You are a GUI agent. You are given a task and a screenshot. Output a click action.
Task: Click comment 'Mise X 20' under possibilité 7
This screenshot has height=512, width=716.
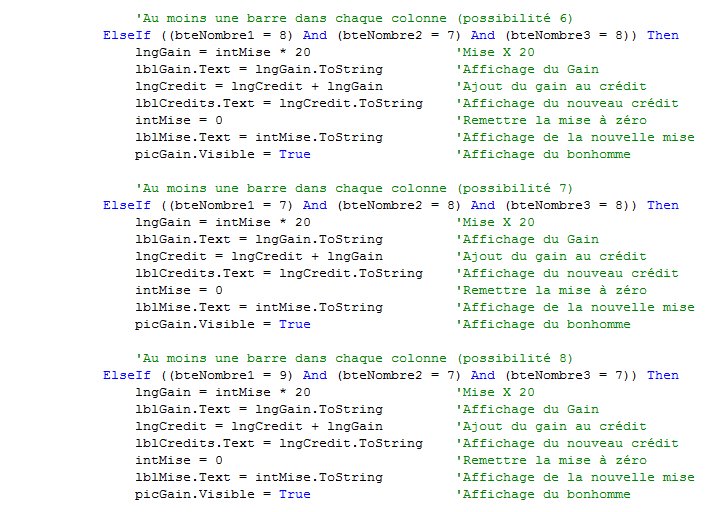(x=495, y=222)
